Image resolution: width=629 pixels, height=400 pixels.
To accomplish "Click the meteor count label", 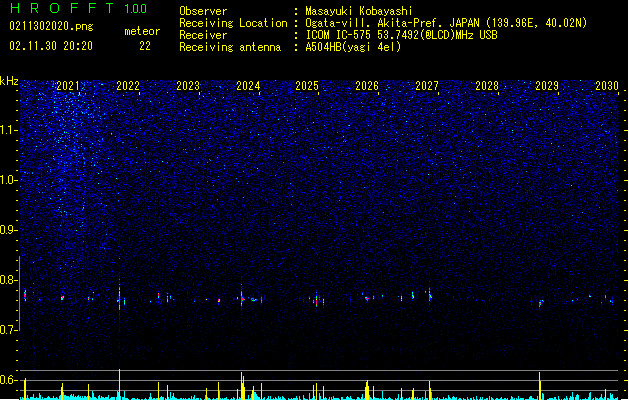I will 142,31.
